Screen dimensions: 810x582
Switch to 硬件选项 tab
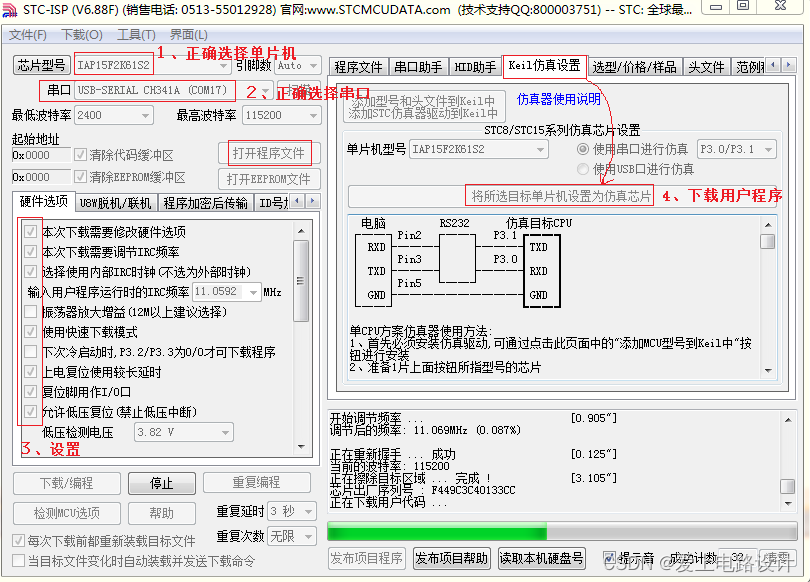pyautogui.click(x=44, y=201)
